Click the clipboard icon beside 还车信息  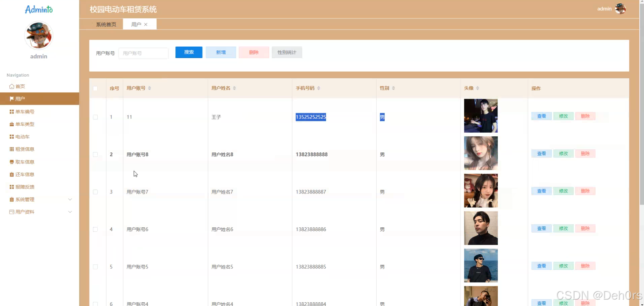(12, 174)
